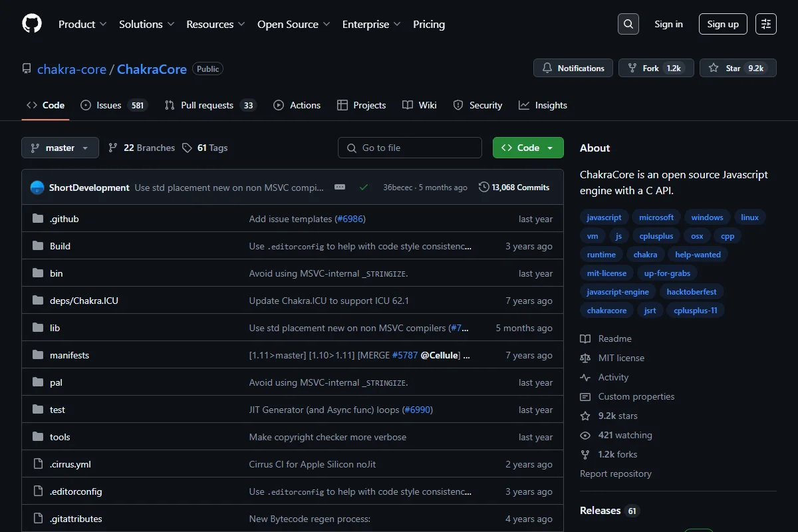798x532 pixels.
Task: Open the Solutions header menu
Action: [146, 24]
